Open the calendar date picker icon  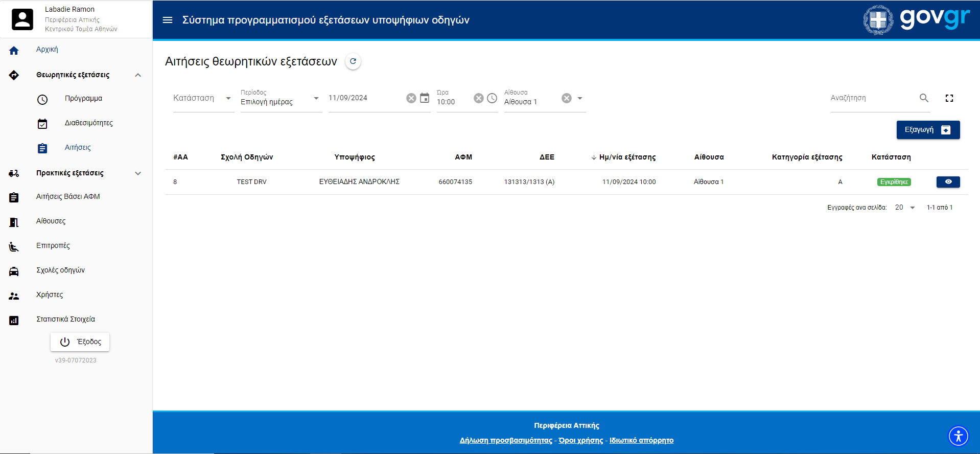pyautogui.click(x=425, y=98)
